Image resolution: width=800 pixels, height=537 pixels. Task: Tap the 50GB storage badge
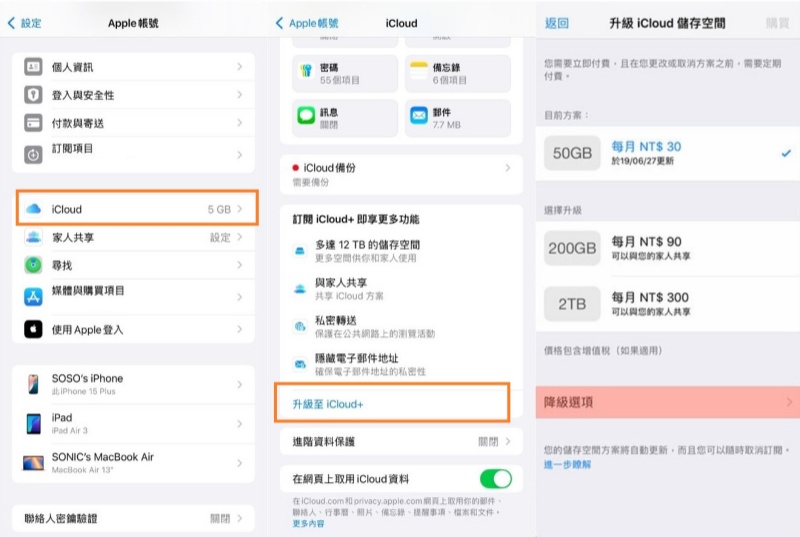(572, 153)
